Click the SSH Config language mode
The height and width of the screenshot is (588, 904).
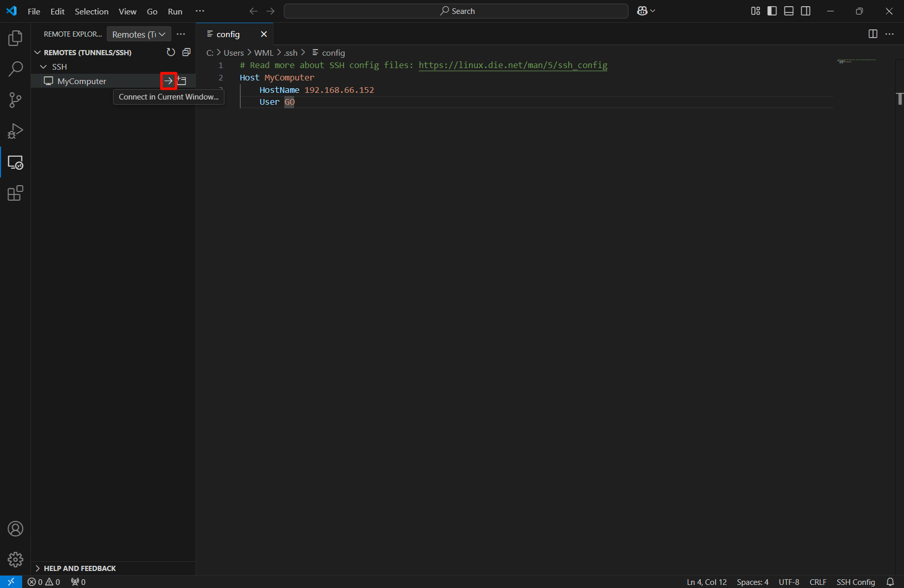pyautogui.click(x=855, y=582)
